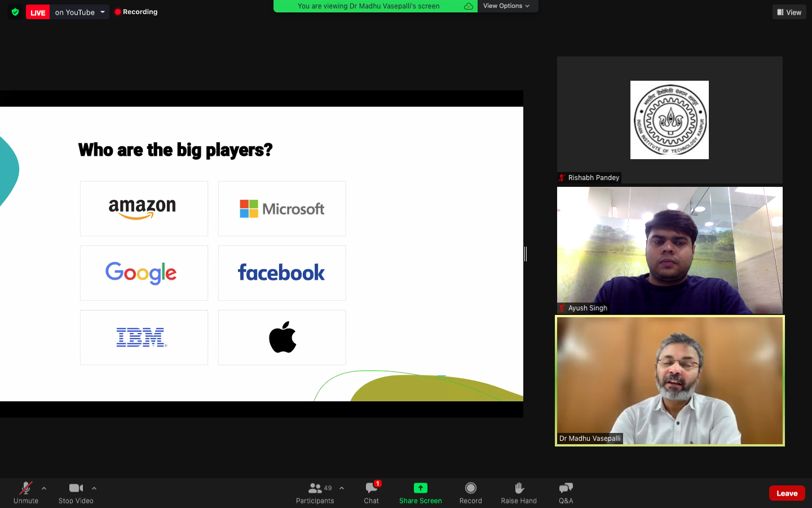Start recording with the Record button
The height and width of the screenshot is (508, 812).
(x=471, y=493)
